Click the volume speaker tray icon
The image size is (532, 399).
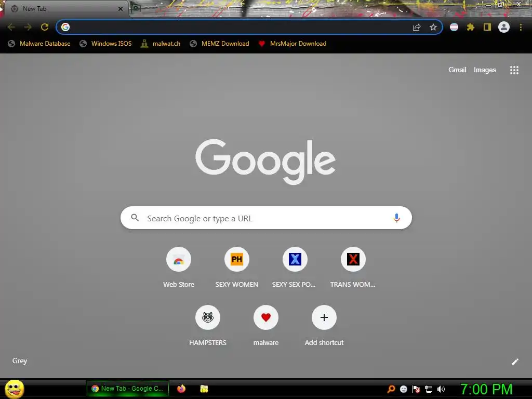pos(441,389)
